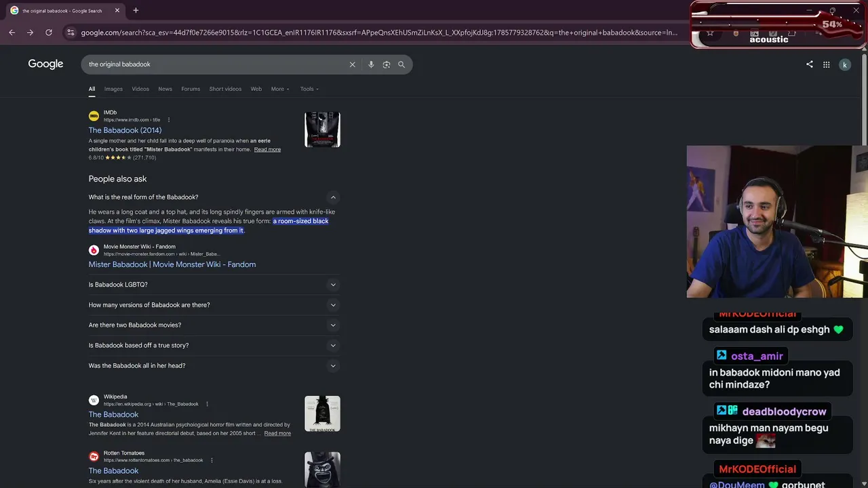Open the Google apps grid
Viewport: 868px width, 488px height.
click(x=827, y=64)
